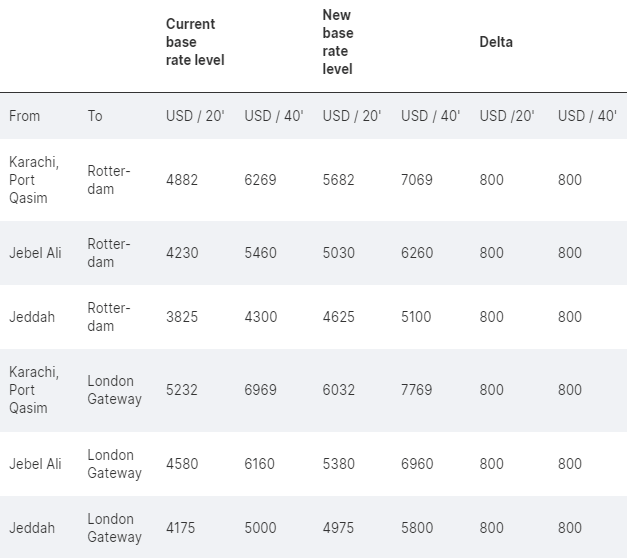
Task: Click the "New base rate level" column header
Action: click(x=338, y=42)
